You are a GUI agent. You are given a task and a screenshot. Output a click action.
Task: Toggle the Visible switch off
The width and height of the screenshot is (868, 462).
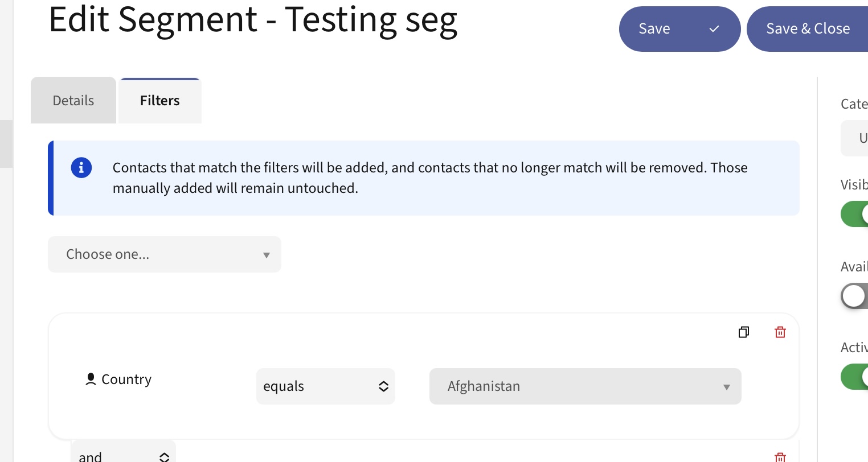pyautogui.click(x=855, y=214)
